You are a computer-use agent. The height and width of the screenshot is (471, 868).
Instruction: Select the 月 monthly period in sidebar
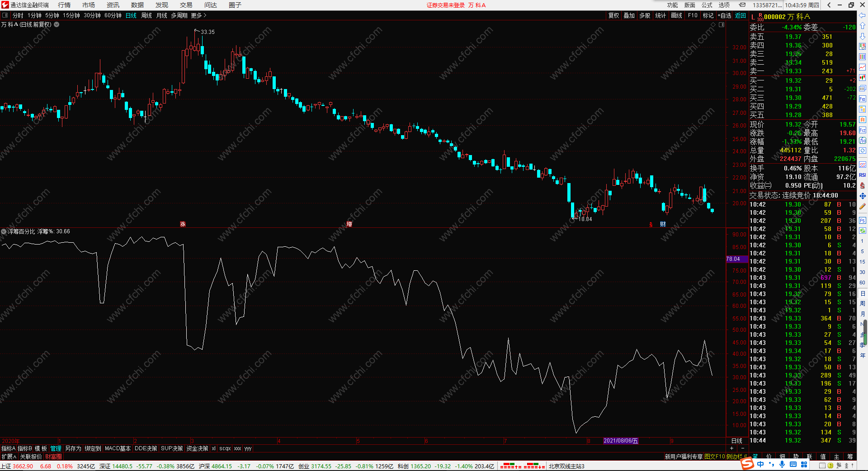coord(862,314)
